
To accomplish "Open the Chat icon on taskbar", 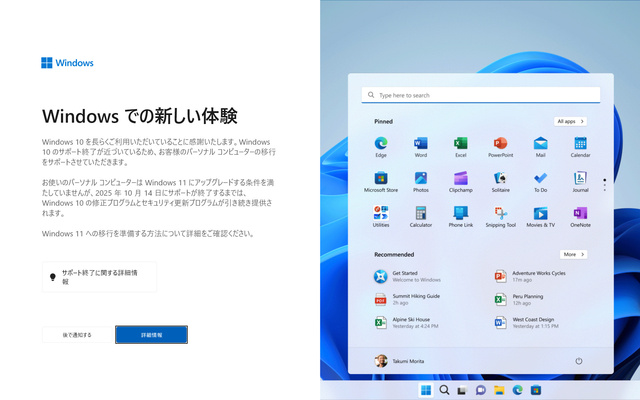I will [481, 390].
